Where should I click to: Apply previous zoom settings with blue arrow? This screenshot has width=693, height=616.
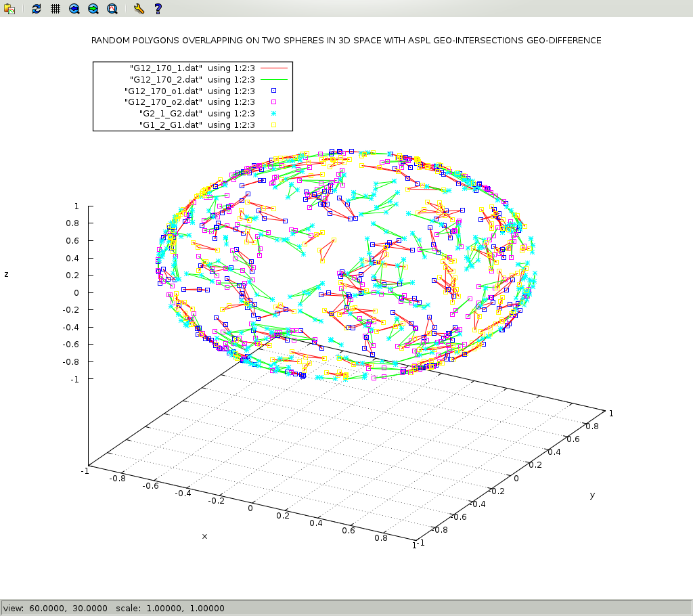(x=74, y=9)
